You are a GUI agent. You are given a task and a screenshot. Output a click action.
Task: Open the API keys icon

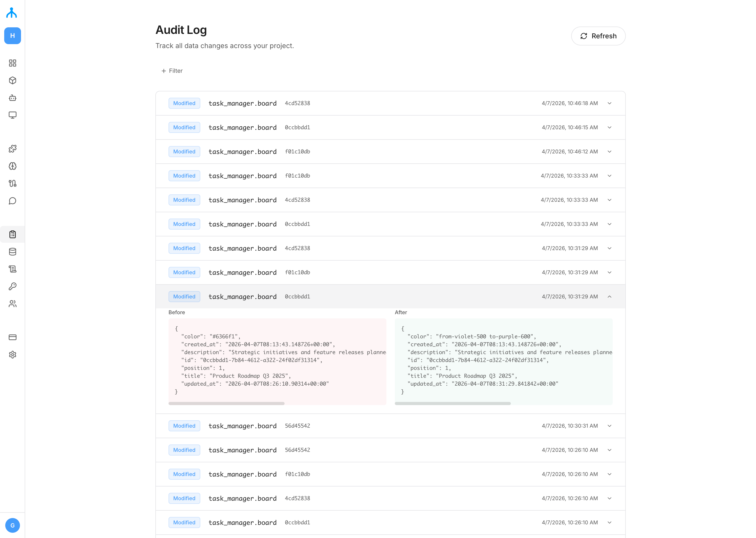click(13, 286)
